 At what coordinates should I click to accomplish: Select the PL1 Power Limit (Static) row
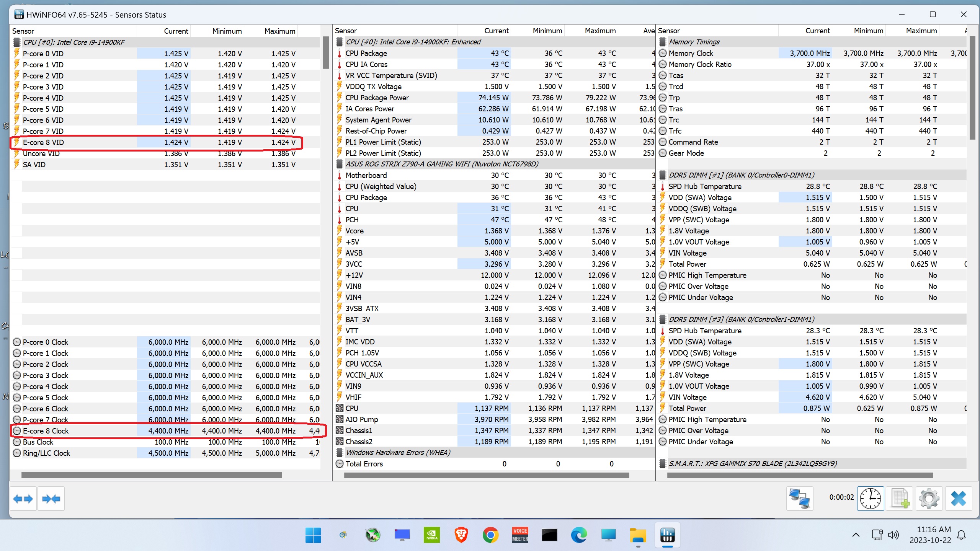pos(495,142)
